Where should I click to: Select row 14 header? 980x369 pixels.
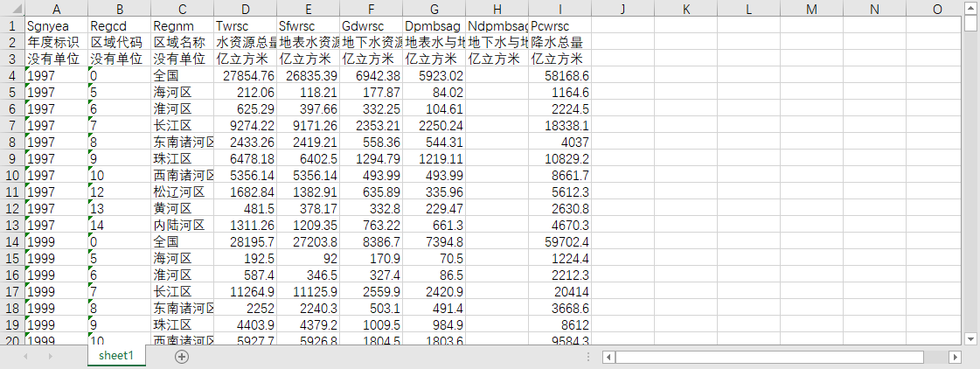coord(12,240)
